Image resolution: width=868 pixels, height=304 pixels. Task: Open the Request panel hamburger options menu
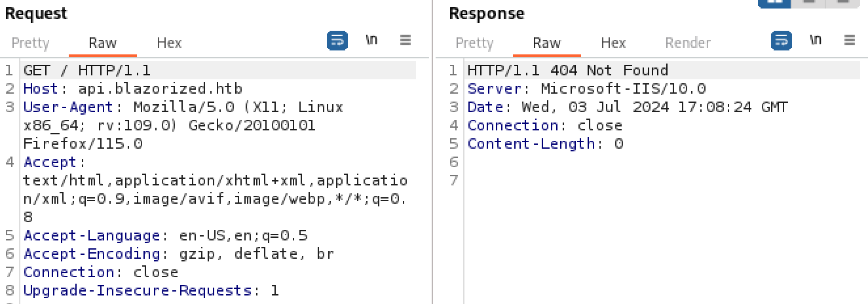[x=406, y=41]
